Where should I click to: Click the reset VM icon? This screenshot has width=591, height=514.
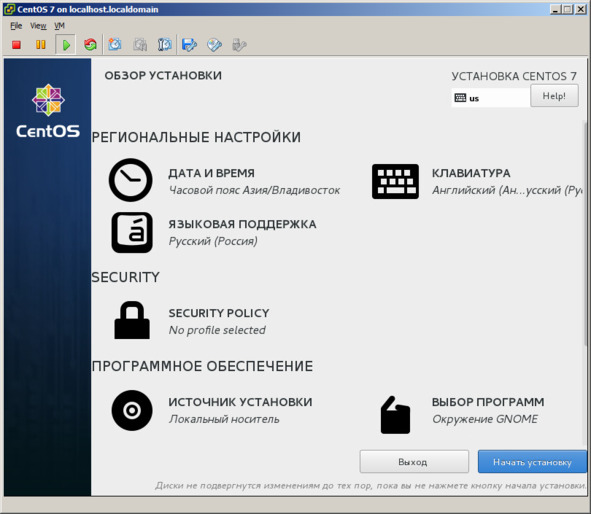coord(90,45)
